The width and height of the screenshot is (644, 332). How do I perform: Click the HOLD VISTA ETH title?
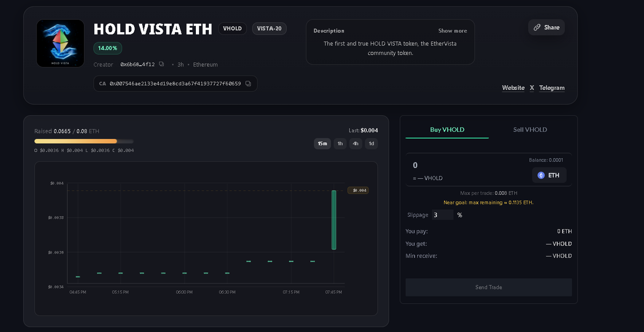153,28
